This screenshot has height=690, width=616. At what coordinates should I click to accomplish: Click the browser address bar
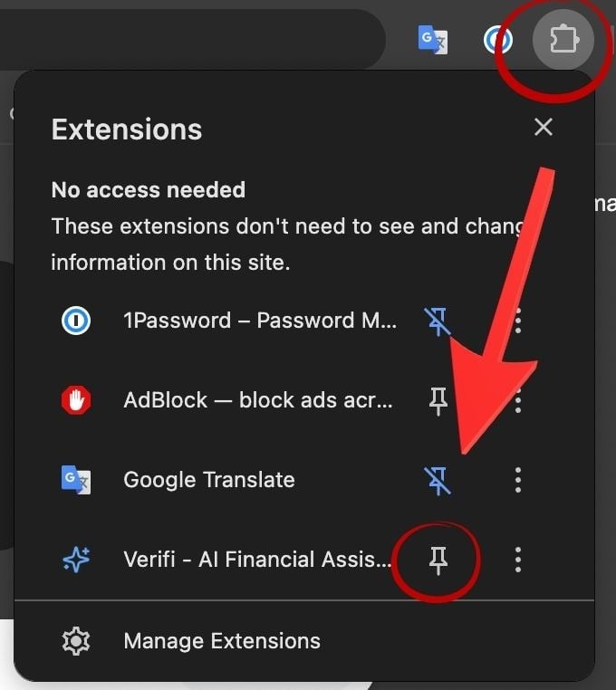(181, 40)
